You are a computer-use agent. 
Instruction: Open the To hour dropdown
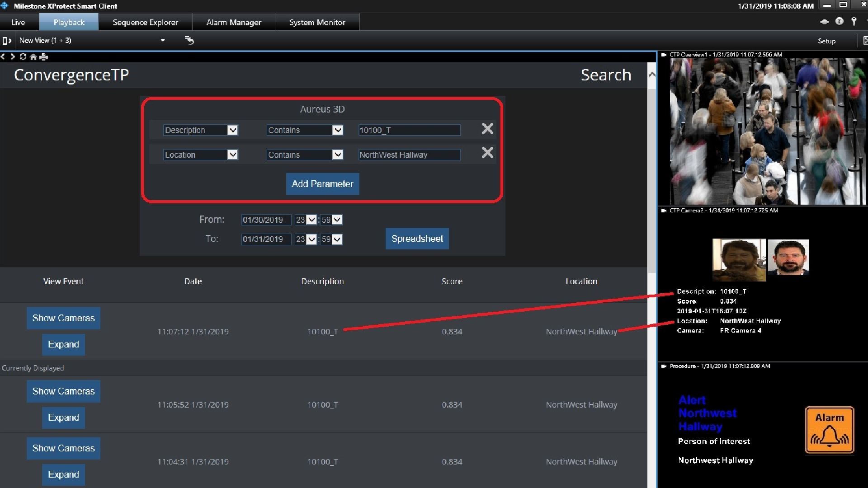[306, 239]
